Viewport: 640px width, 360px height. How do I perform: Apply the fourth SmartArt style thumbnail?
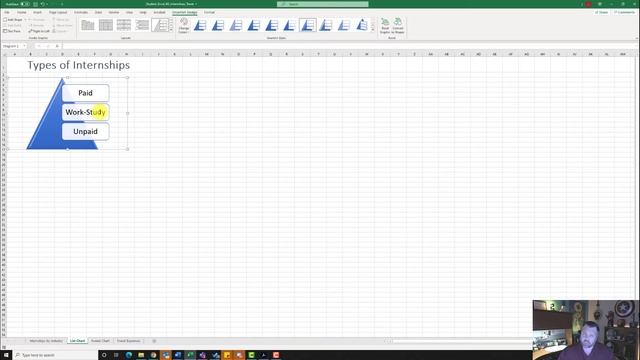click(x=253, y=25)
